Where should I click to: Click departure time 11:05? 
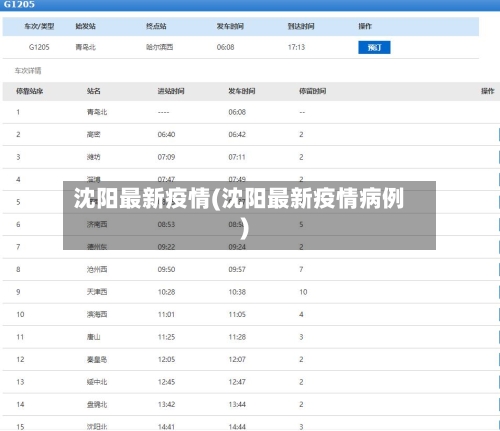click(237, 314)
